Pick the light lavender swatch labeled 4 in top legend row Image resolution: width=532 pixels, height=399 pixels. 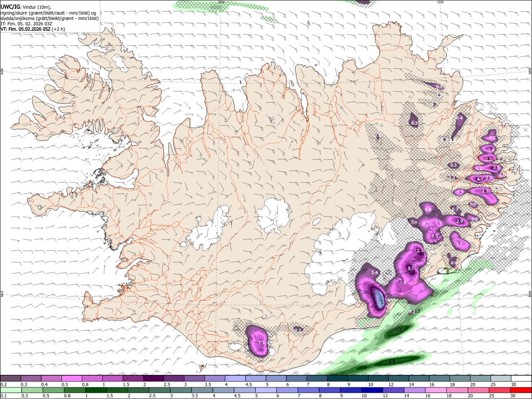point(235,379)
